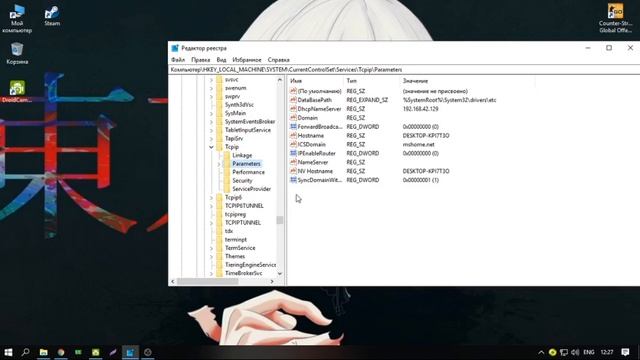
Task: Open the Steam desktop shortcut
Action: click(52, 16)
